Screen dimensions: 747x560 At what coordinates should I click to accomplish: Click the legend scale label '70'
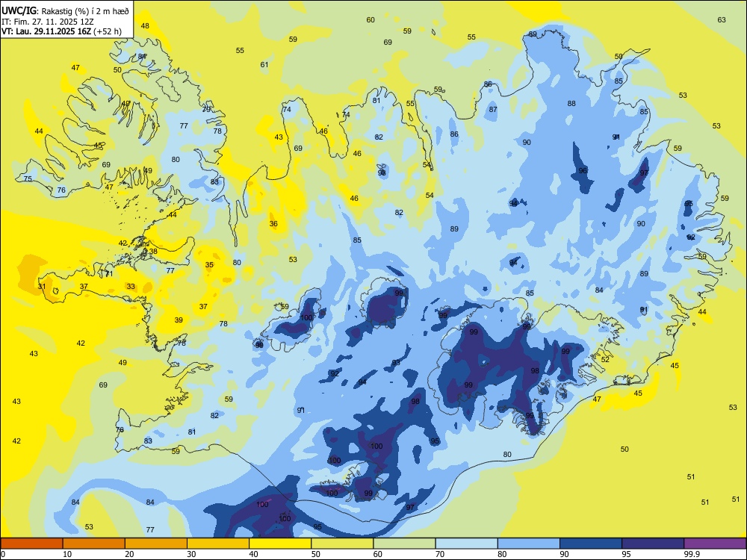click(440, 554)
